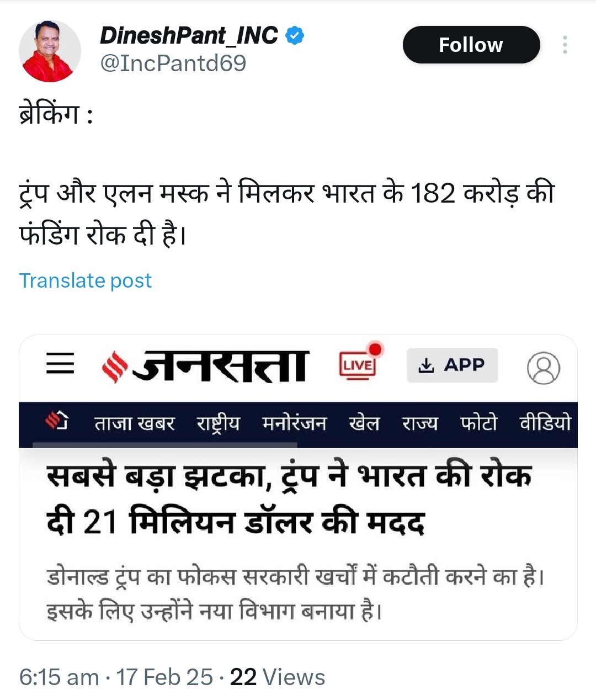
Task: Follow DineshPant_INC
Action: 471,45
